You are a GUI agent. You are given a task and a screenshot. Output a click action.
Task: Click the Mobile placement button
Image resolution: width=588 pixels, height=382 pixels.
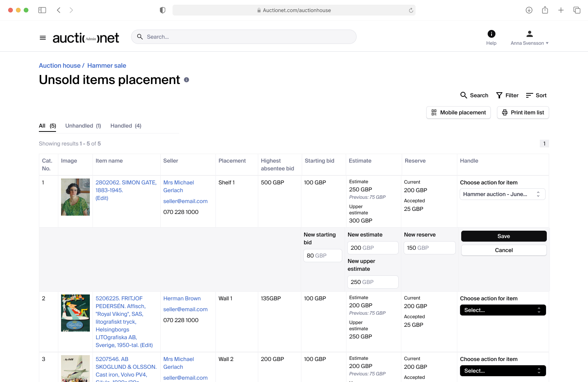(x=458, y=112)
